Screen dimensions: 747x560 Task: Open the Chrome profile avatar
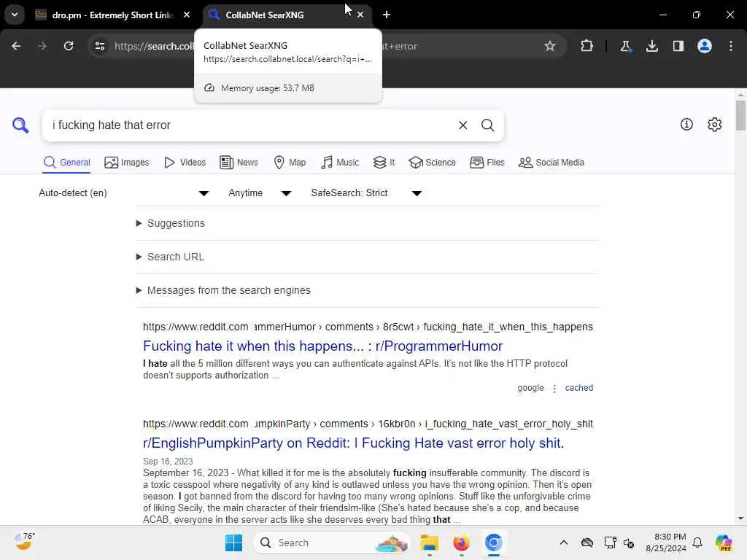(x=705, y=46)
